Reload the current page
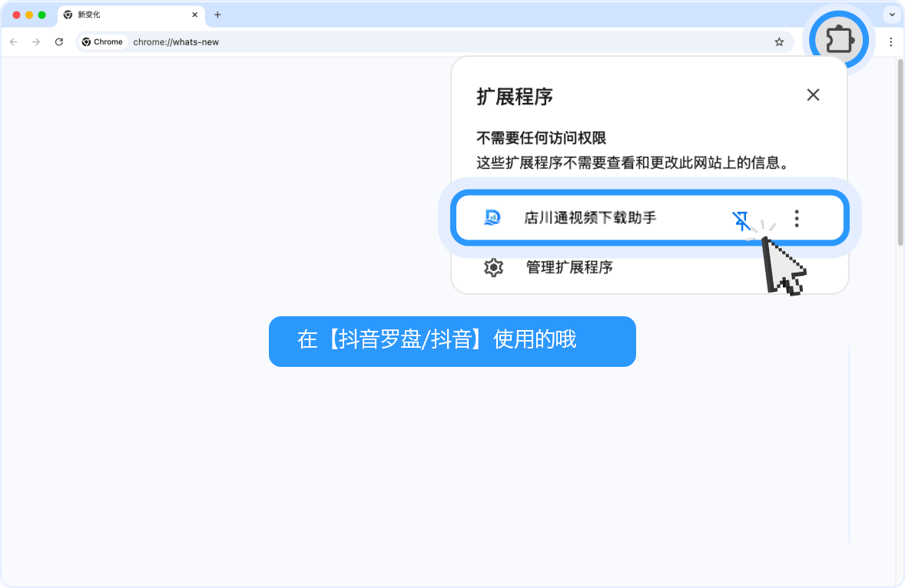Viewport: 905px width, 588px height. (x=59, y=41)
